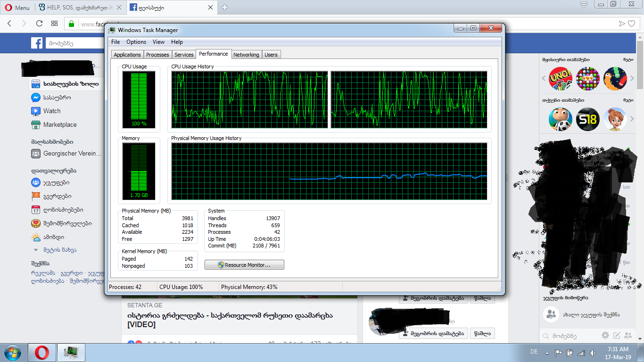Open the gem bubble game thumbnail
The width and height of the screenshot is (644, 362).
point(588,79)
